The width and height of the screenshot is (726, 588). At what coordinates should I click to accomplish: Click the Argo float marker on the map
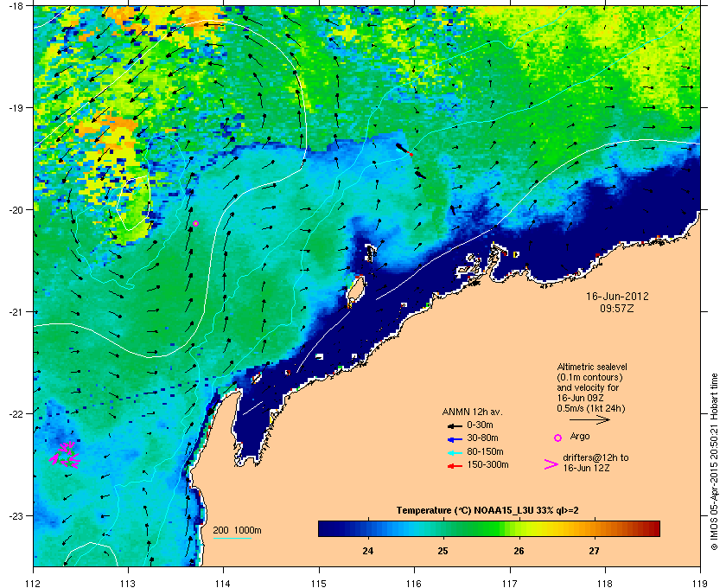(195, 223)
